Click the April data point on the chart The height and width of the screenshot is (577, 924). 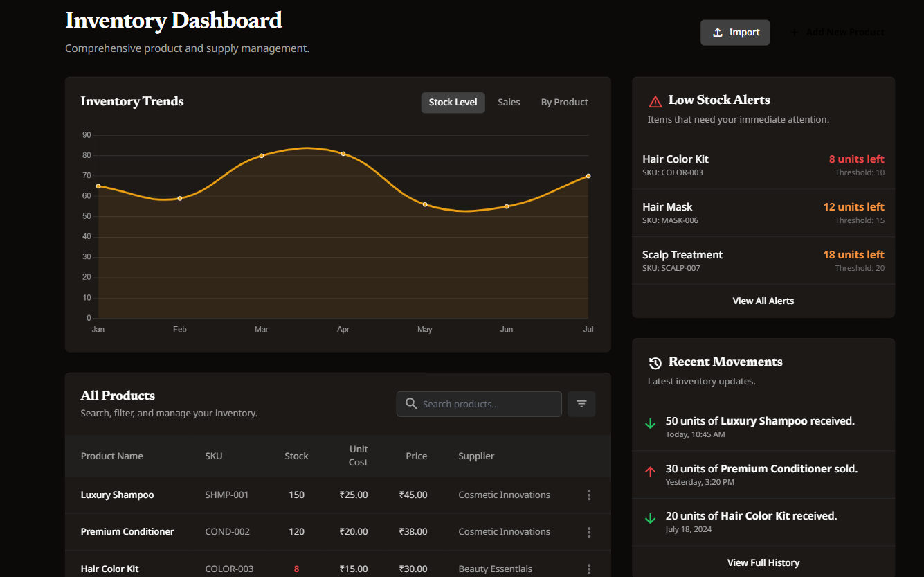(x=343, y=154)
